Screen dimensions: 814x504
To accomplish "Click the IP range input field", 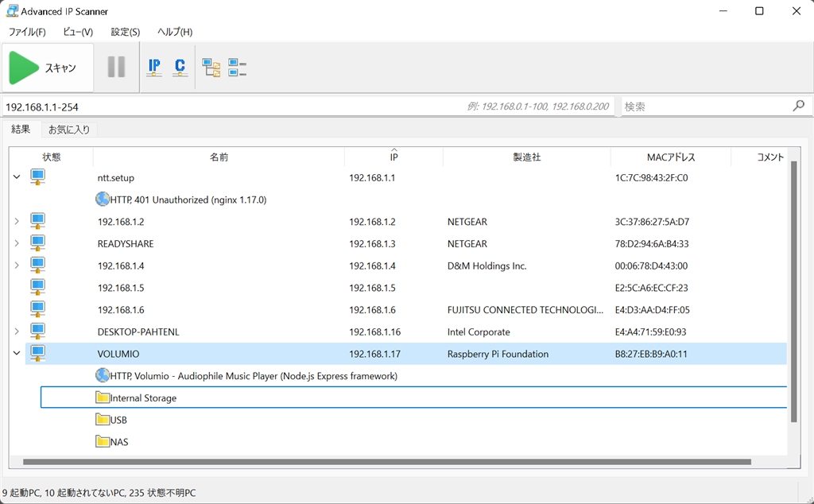I will pos(231,106).
